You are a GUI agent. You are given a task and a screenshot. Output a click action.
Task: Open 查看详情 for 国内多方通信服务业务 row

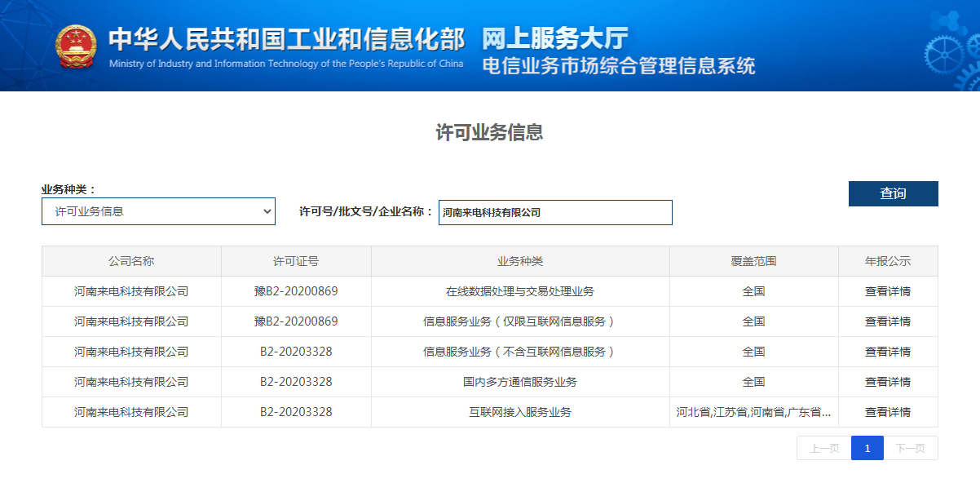click(888, 382)
